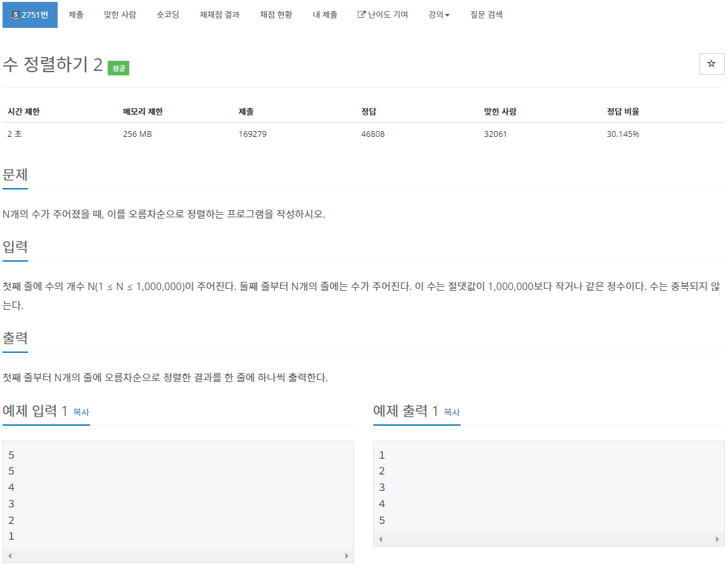Screen dimensions: 728x565
Task: Click the 예제 입력 1 heading
Action: coord(35,410)
